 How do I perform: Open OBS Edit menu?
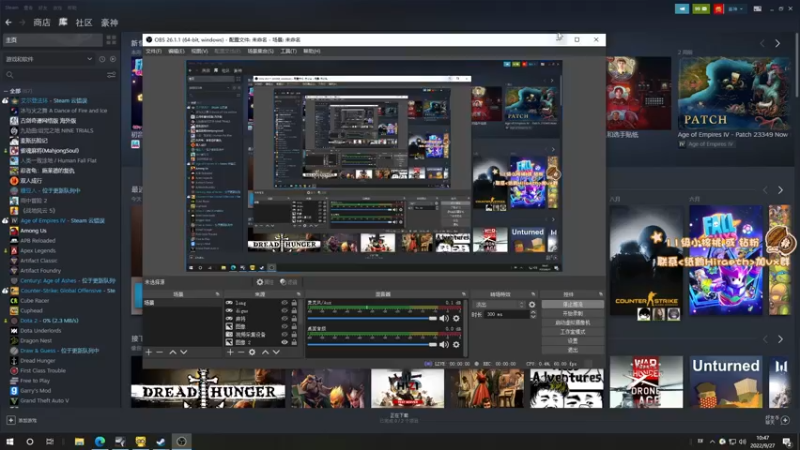coord(176,51)
